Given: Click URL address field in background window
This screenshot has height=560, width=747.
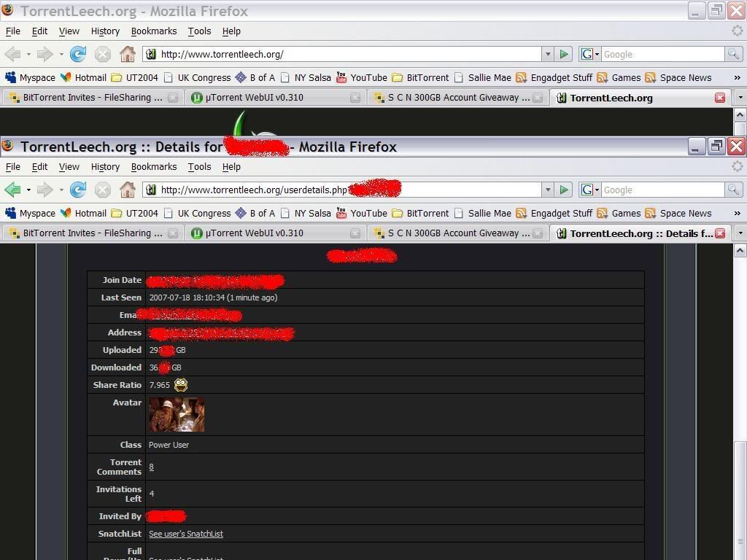Looking at the screenshot, I should pyautogui.click(x=342, y=54).
